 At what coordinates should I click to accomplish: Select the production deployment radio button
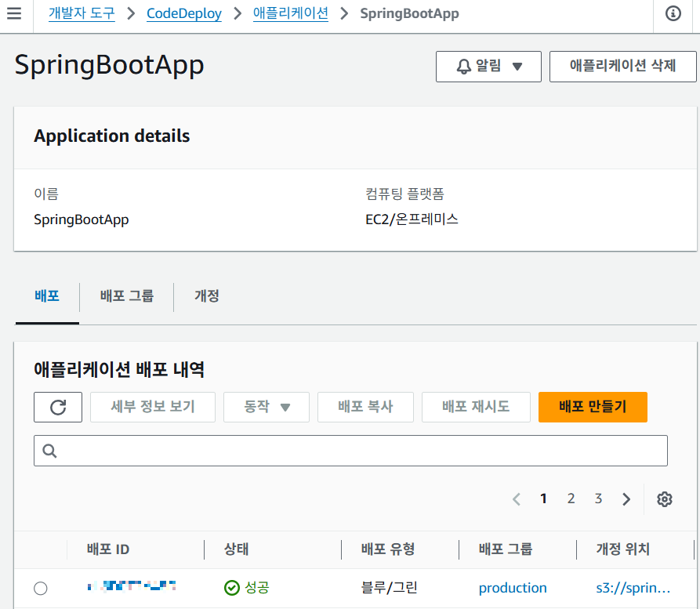[41, 588]
